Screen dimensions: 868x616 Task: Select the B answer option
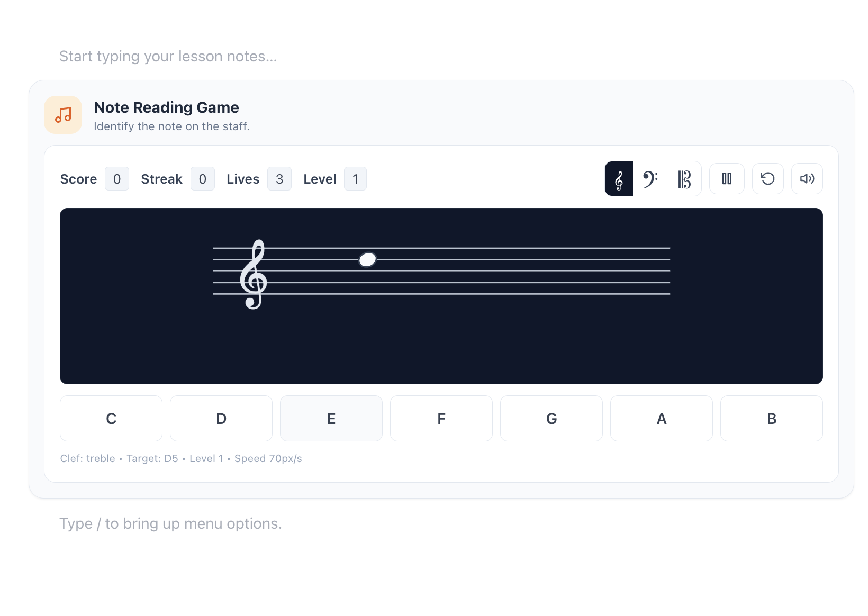click(x=771, y=418)
